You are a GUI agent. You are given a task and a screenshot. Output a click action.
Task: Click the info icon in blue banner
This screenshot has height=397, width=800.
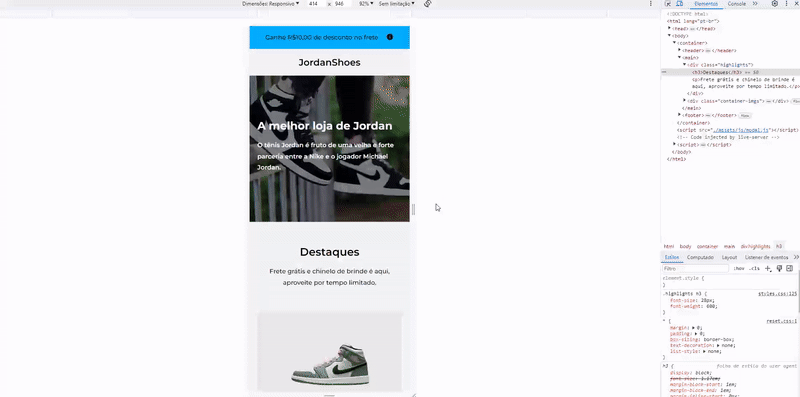pos(390,37)
